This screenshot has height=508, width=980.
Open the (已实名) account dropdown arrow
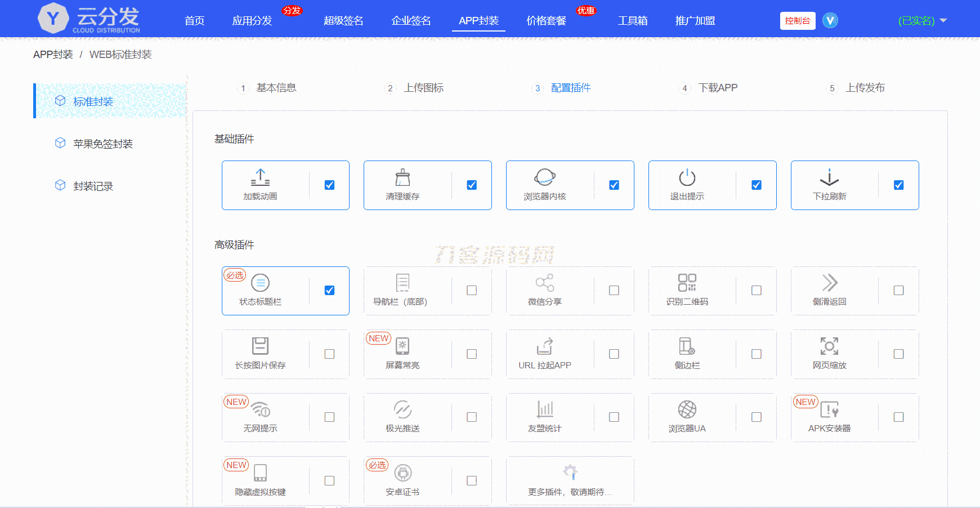943,20
